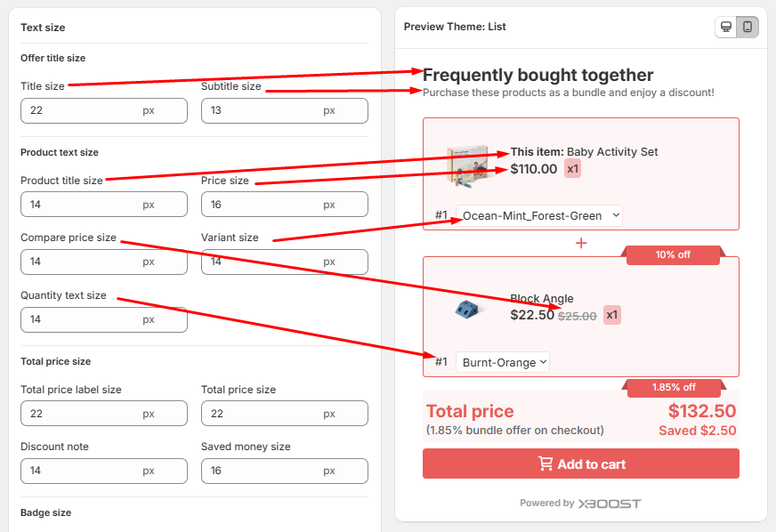
Task: Open the Burnt-Orange variant dropdown
Action: coord(503,362)
